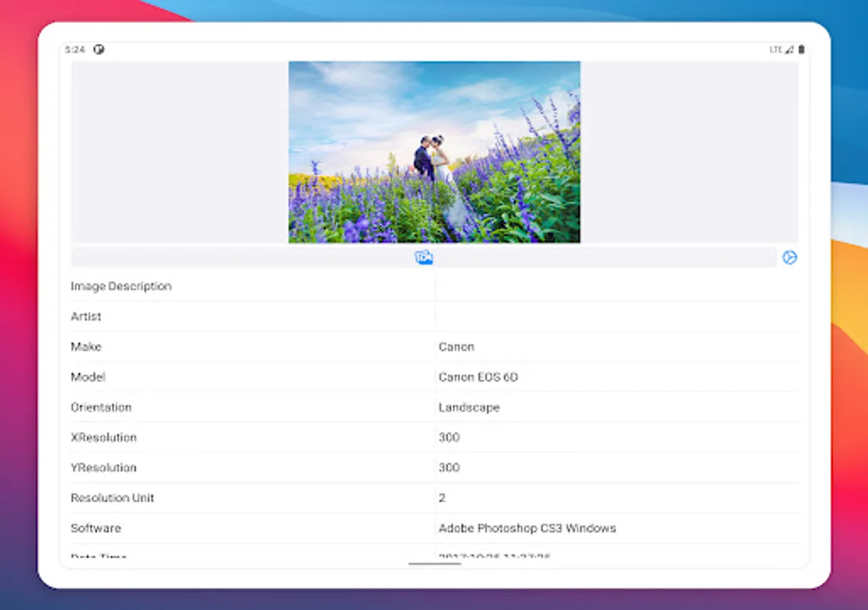Tap the blue photo picker icon
Screen dimensions: 868x610
click(x=424, y=258)
